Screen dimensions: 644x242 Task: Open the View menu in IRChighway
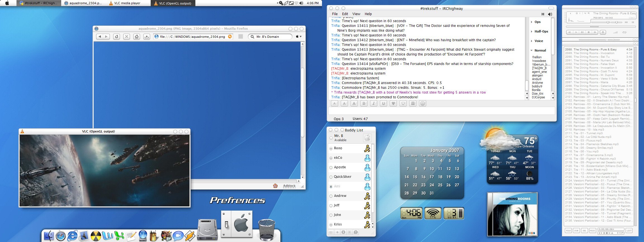356,14
